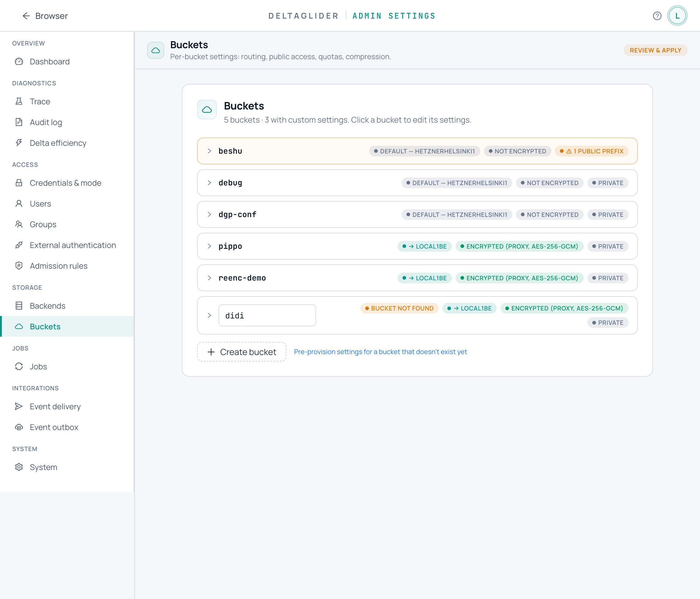
Task: Click Not Encrypted badge on debug row
Action: 550,183
